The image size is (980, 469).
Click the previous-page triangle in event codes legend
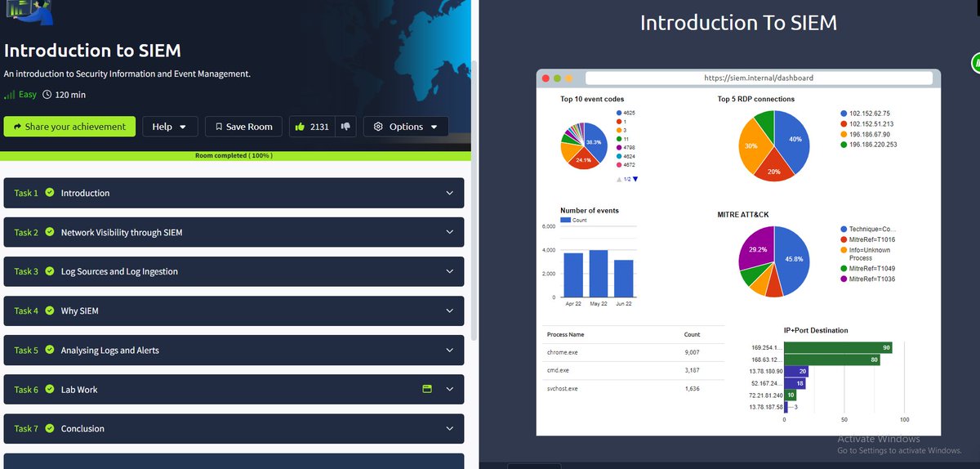click(x=619, y=179)
